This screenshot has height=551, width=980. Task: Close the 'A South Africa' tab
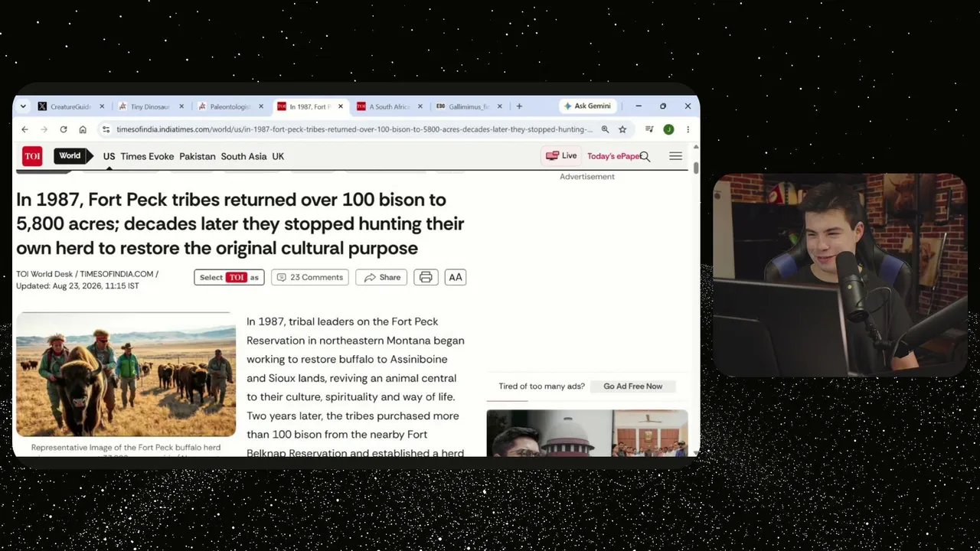click(x=420, y=106)
